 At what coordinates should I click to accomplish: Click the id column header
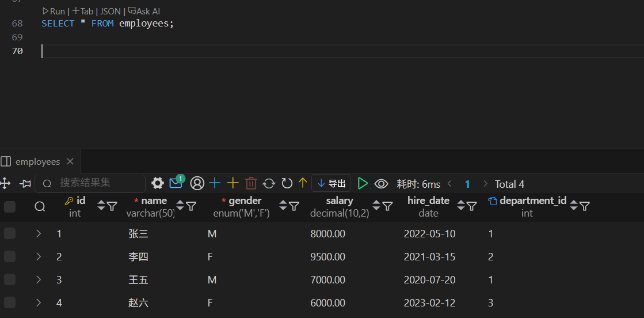point(75,206)
